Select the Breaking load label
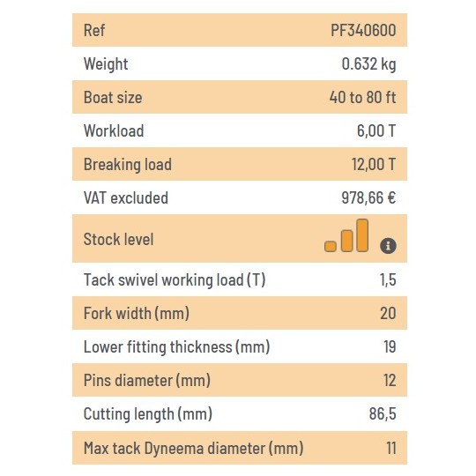Image resolution: width=476 pixels, height=476 pixels. (x=128, y=164)
